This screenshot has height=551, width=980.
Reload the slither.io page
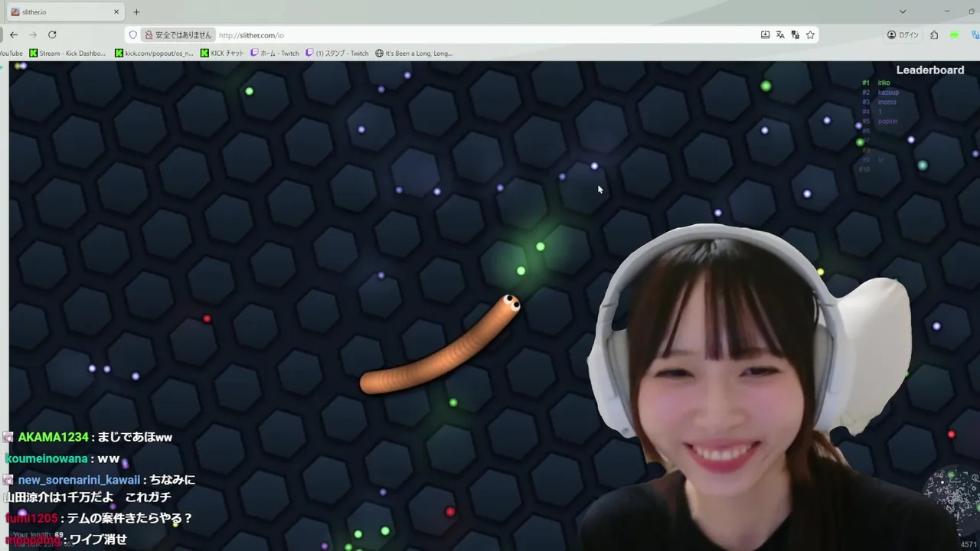pos(52,35)
